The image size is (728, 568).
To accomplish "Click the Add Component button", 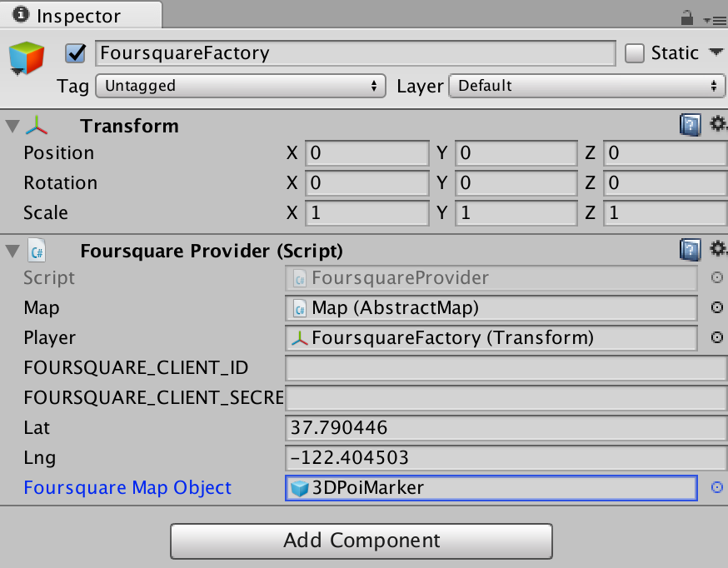I will 362,541.
